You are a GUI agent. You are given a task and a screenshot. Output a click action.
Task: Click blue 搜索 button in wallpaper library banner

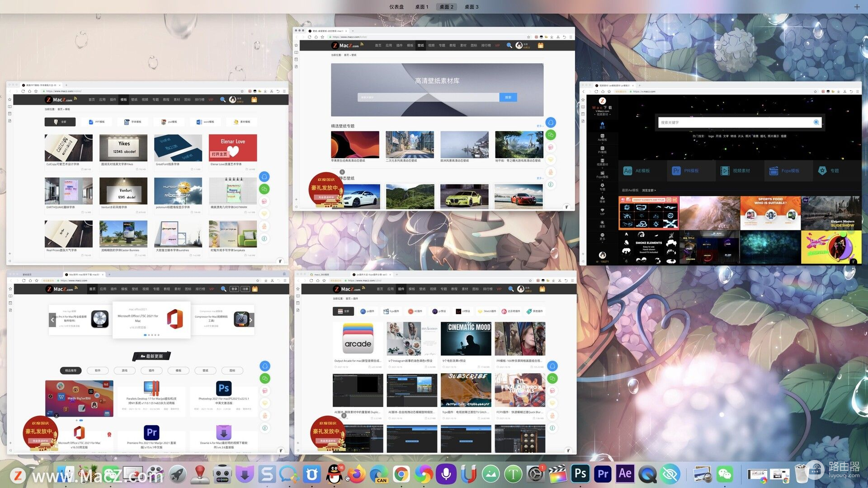508,97
